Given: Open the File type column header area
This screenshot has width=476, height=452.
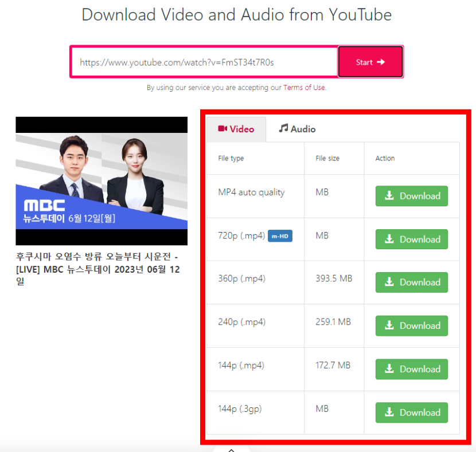Looking at the screenshot, I should 231,158.
